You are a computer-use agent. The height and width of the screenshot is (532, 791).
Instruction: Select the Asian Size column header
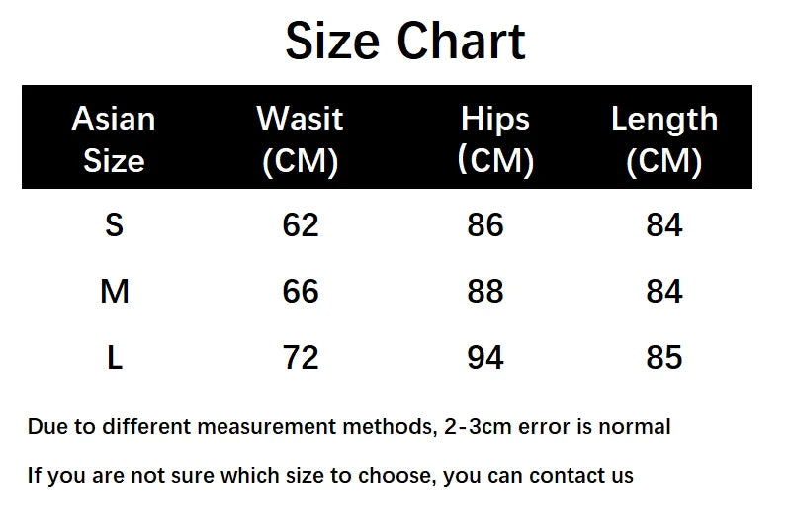pyautogui.click(x=114, y=139)
